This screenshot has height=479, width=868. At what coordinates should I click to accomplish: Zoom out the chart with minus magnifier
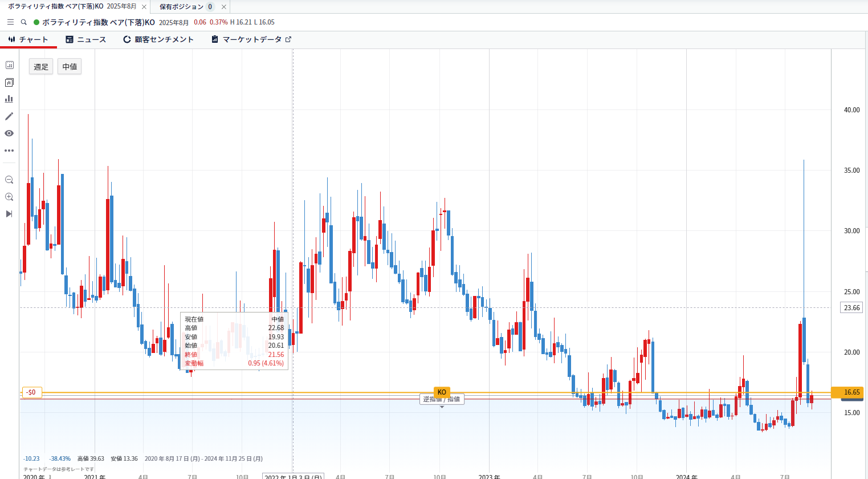9,180
